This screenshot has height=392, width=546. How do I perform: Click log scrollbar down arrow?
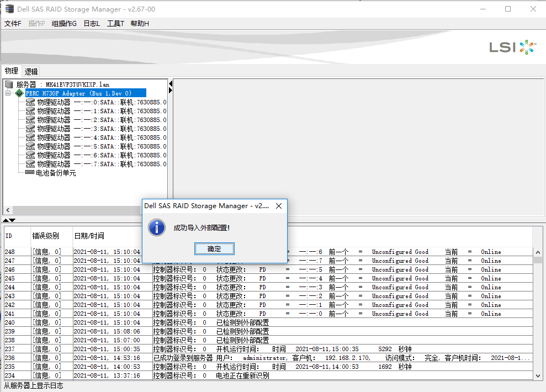(538, 375)
